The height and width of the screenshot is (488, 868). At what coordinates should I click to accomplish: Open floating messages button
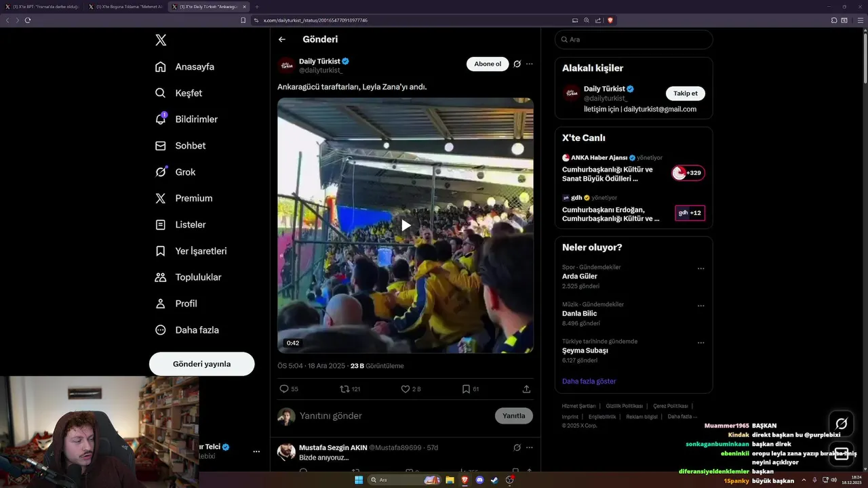[842, 454]
